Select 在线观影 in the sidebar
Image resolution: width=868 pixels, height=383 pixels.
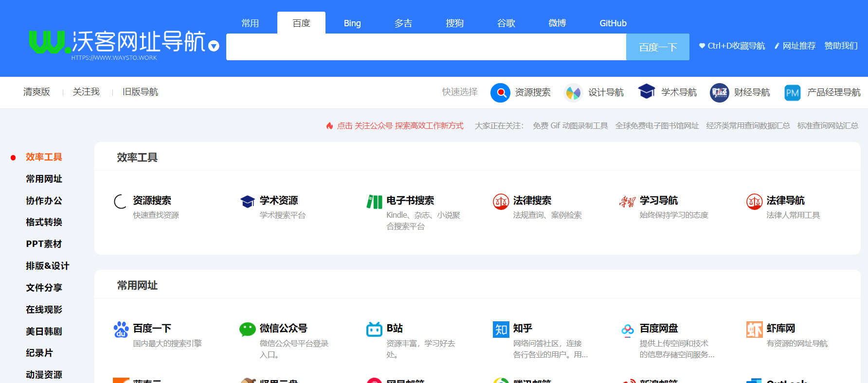click(44, 310)
